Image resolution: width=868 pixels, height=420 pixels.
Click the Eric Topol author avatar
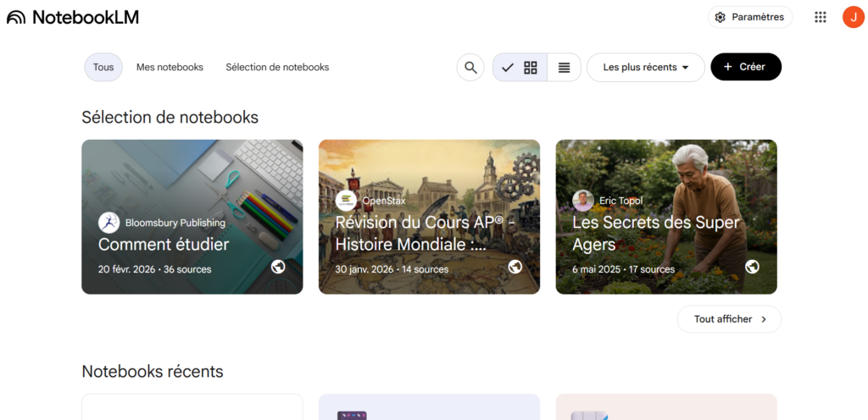[x=582, y=201]
